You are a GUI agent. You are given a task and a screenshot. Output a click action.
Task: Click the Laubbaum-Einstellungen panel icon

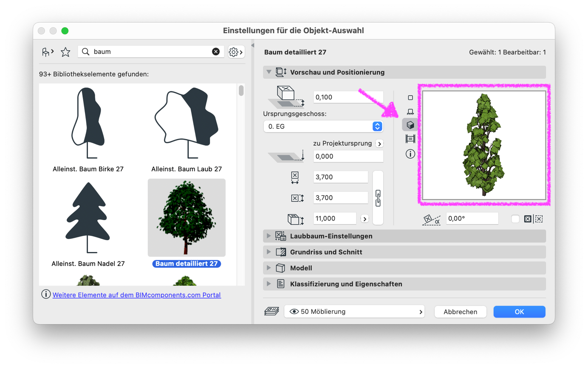[x=280, y=236]
